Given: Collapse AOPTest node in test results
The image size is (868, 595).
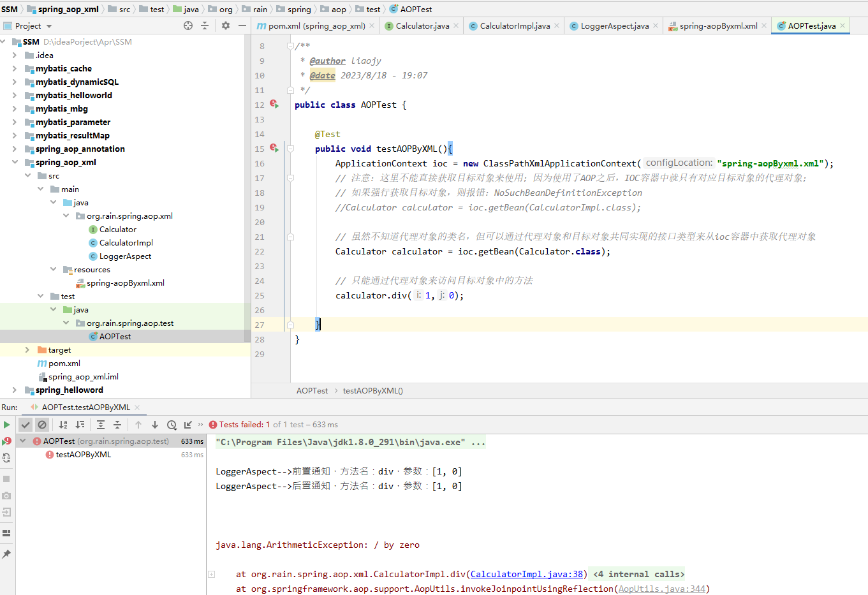Looking at the screenshot, I should tap(23, 441).
